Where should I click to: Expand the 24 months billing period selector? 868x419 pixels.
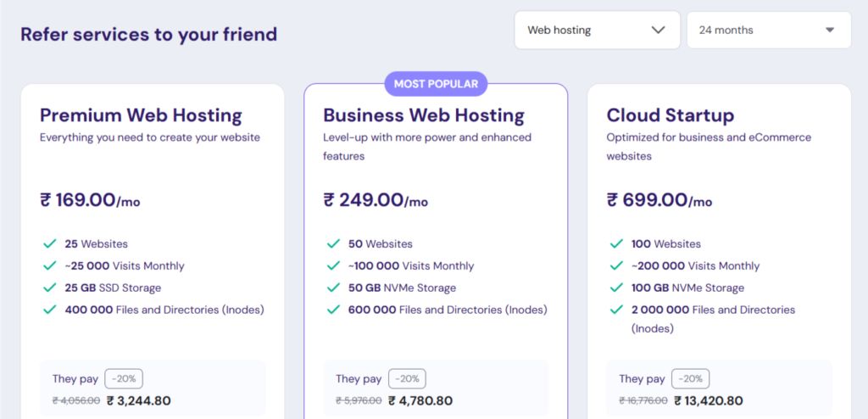(767, 31)
